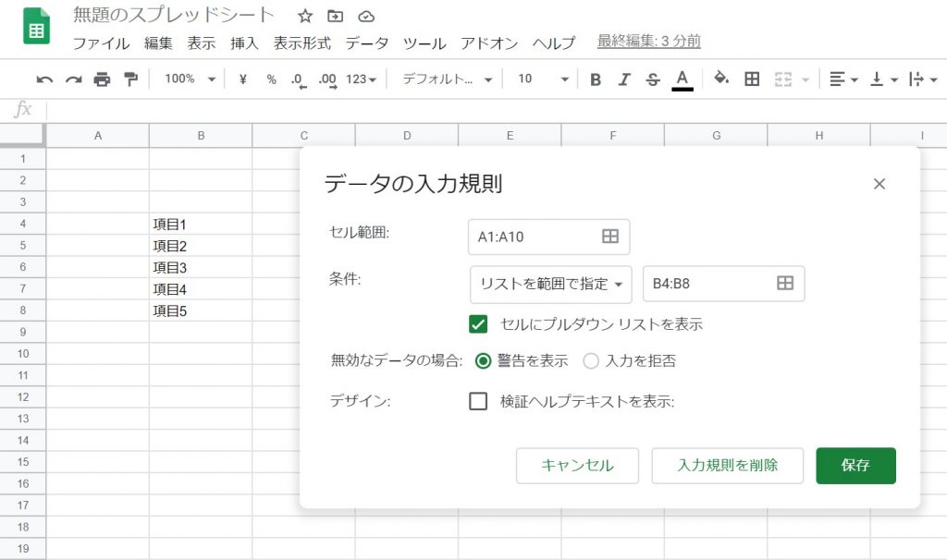
Task: Select data range grid icon for セル範囲
Action: 610,237
